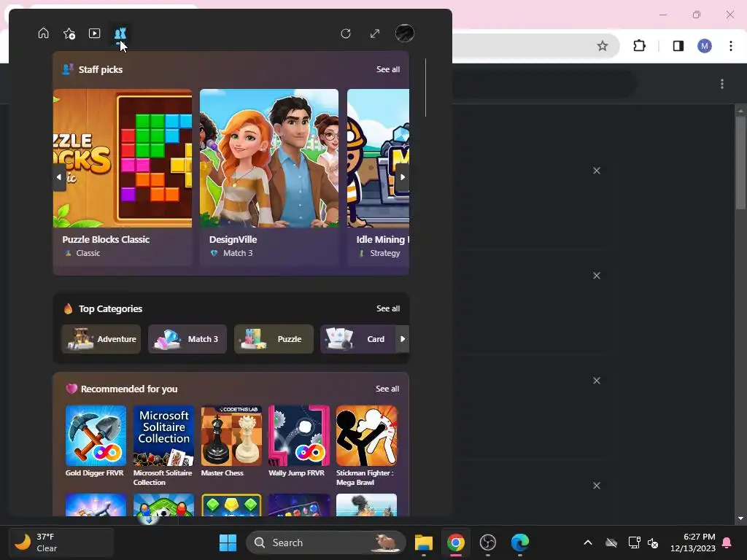Image resolution: width=747 pixels, height=560 pixels.
Task: Show next Staff picks with right arrow
Action: pos(403,177)
